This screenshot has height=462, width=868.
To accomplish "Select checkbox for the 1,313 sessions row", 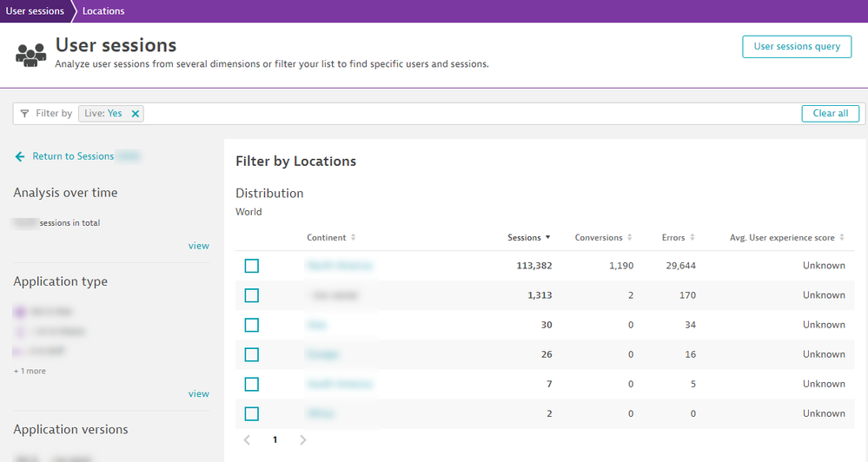I will [251, 295].
